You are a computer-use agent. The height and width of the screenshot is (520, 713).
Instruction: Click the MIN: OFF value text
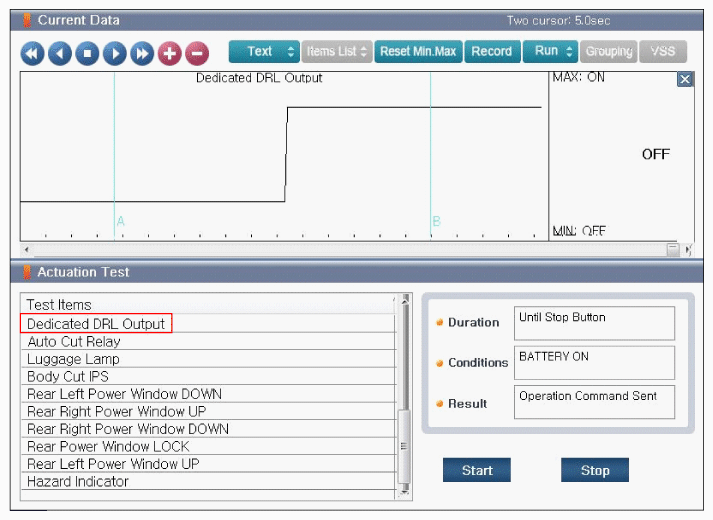(x=579, y=231)
